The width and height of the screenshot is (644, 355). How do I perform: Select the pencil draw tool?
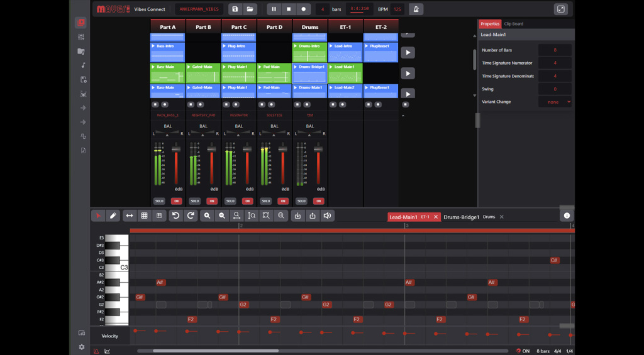pyautogui.click(x=113, y=216)
